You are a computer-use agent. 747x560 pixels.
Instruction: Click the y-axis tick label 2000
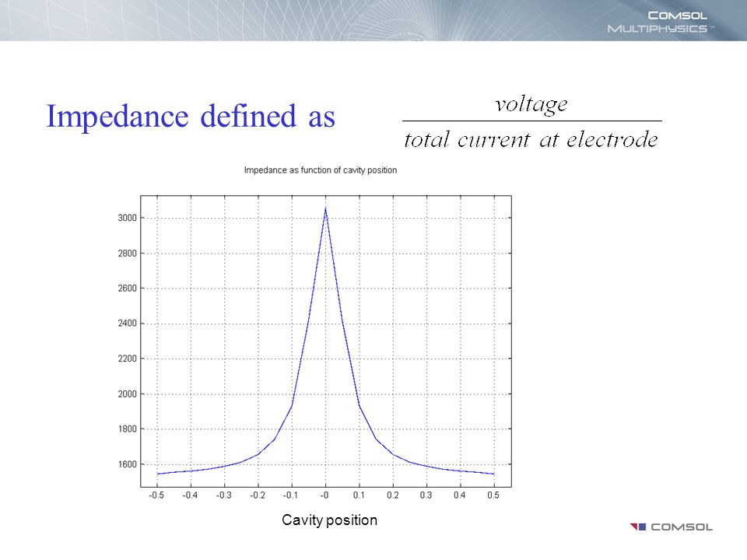coord(127,394)
